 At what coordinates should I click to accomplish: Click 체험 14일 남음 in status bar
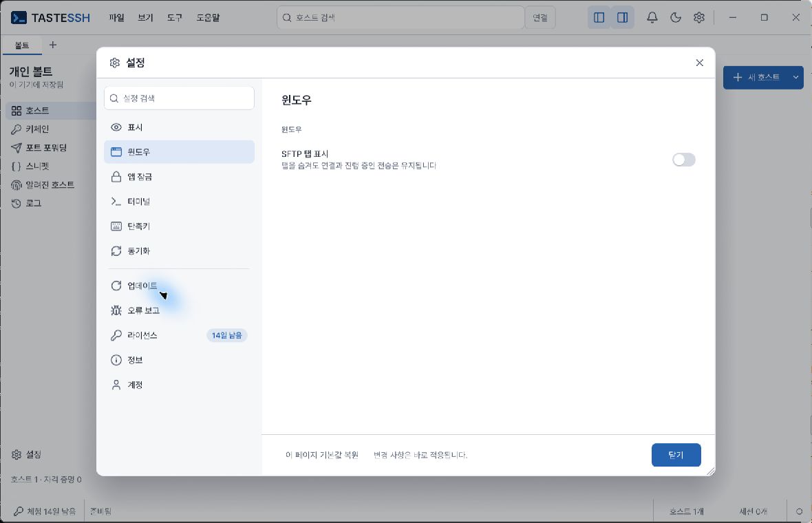pos(45,511)
